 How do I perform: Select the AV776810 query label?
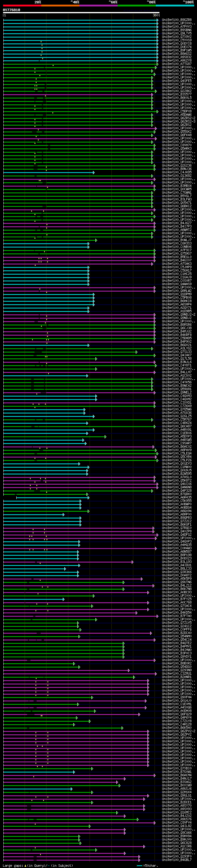coord(11,10)
